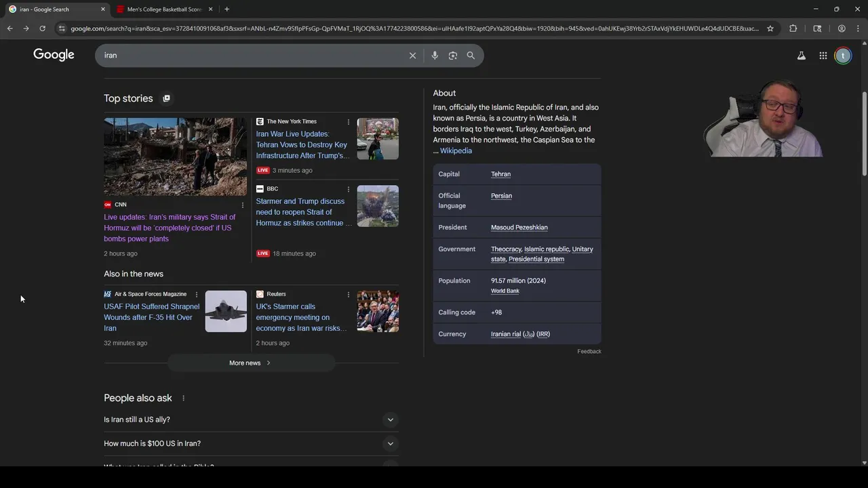
Task: Open the Chrome profile icon in toolbar
Action: (842, 28)
